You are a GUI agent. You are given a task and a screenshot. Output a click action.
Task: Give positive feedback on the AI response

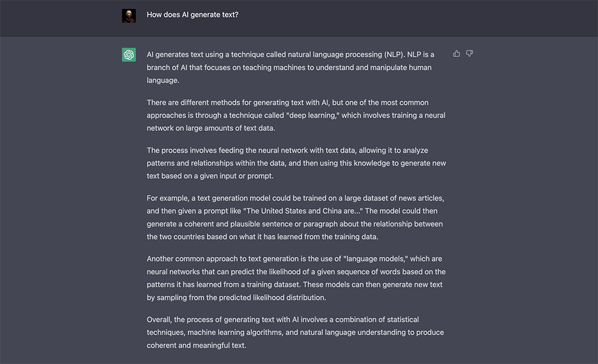pyautogui.click(x=456, y=53)
